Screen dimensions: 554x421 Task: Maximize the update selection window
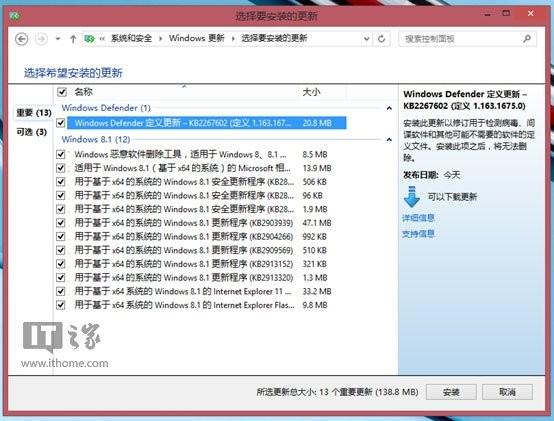point(506,13)
